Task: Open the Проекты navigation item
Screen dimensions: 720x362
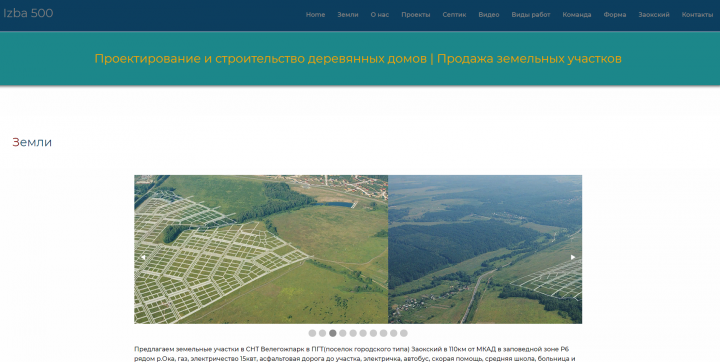Action: click(416, 15)
